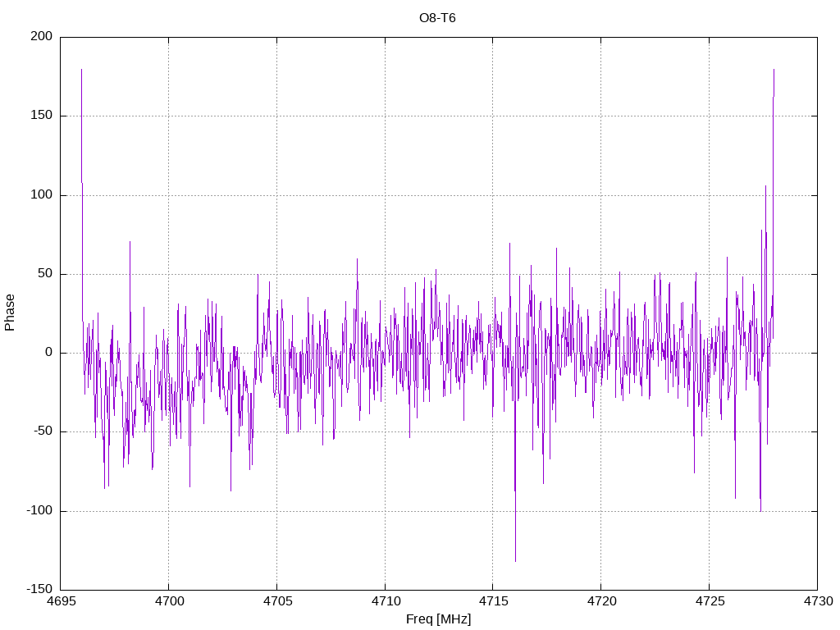
Task: Click the -150 y-axis tick label
Action: [x=39, y=589]
